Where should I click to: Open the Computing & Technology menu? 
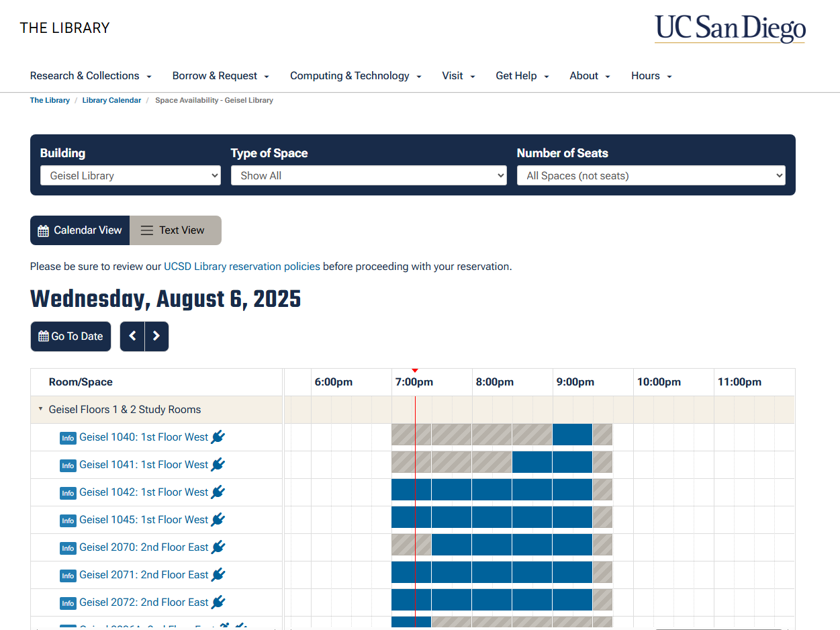coord(356,76)
